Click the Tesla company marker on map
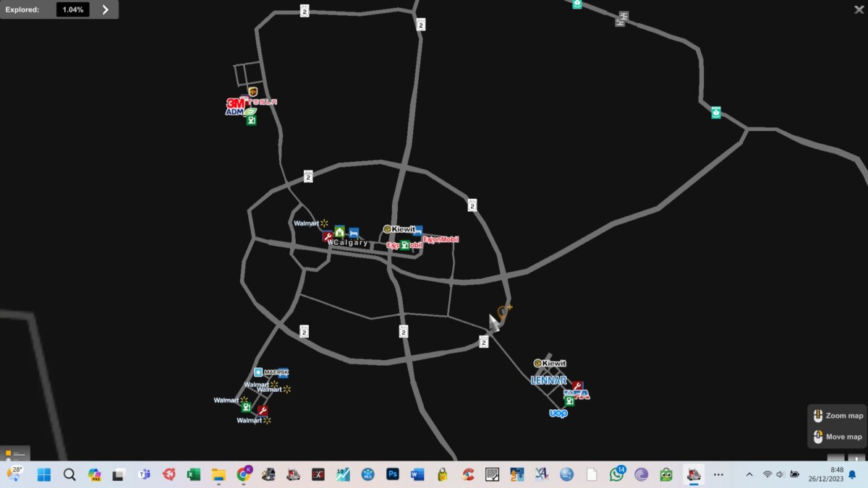This screenshot has width=868, height=488. click(263, 102)
